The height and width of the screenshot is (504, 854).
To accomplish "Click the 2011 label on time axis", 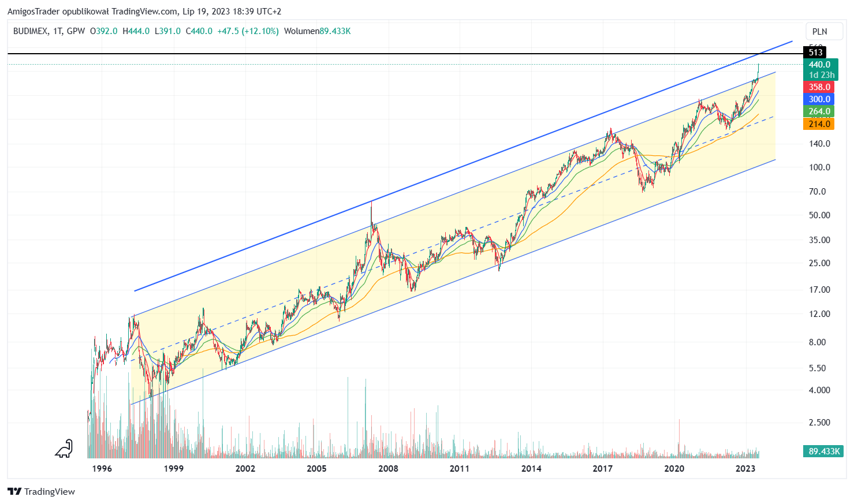I will coord(460,468).
